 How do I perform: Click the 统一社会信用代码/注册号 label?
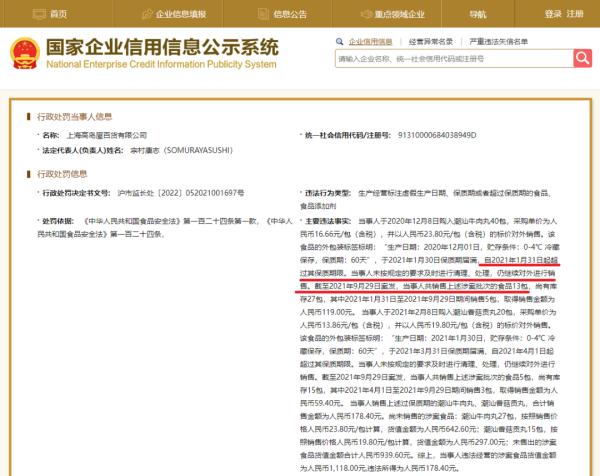(348, 135)
